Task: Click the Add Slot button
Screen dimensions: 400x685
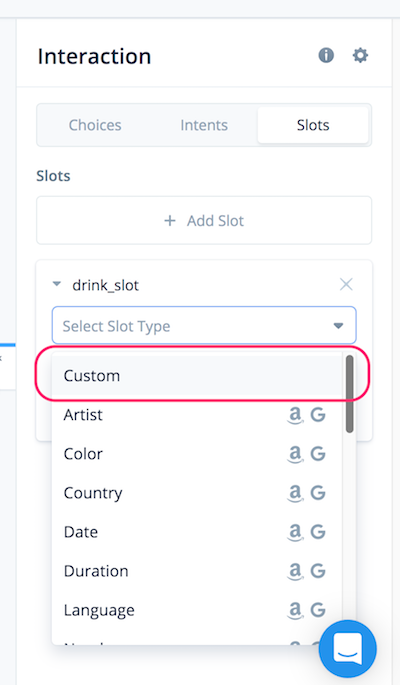Action: pyautogui.click(x=204, y=221)
